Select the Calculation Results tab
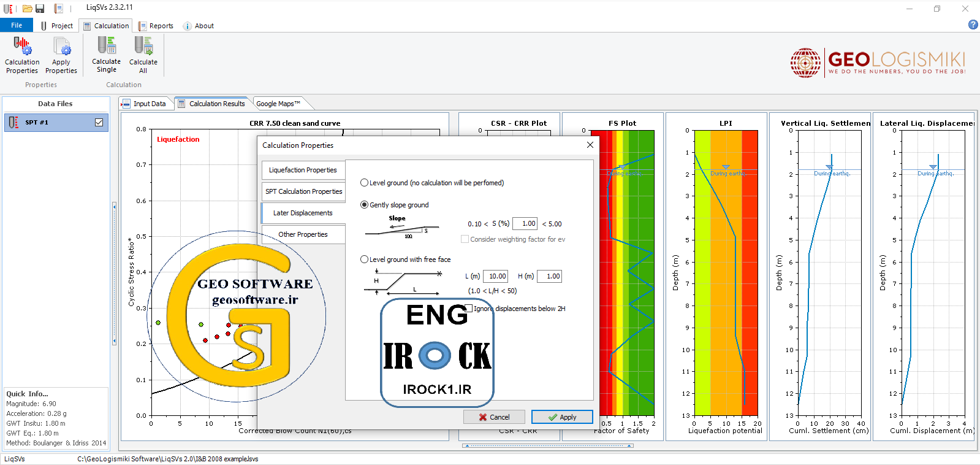Viewport: 980px width, 465px height. [x=211, y=104]
